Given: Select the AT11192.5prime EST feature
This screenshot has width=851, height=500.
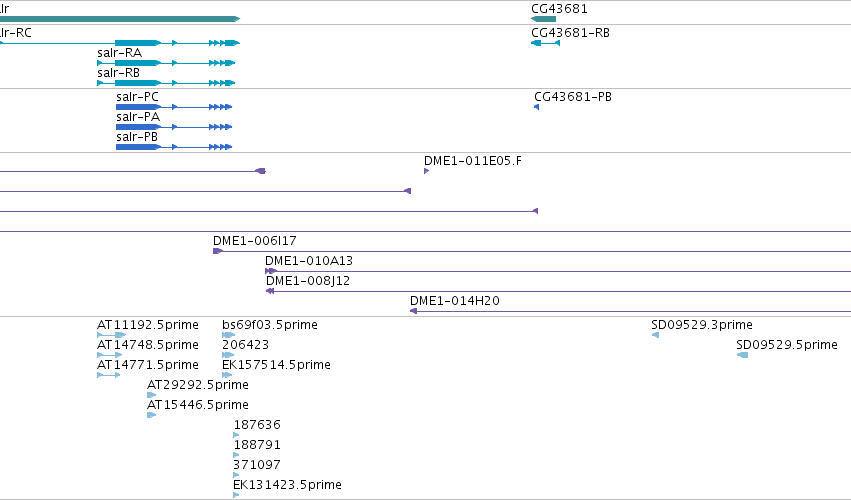Looking at the screenshot, I should click(x=111, y=335).
